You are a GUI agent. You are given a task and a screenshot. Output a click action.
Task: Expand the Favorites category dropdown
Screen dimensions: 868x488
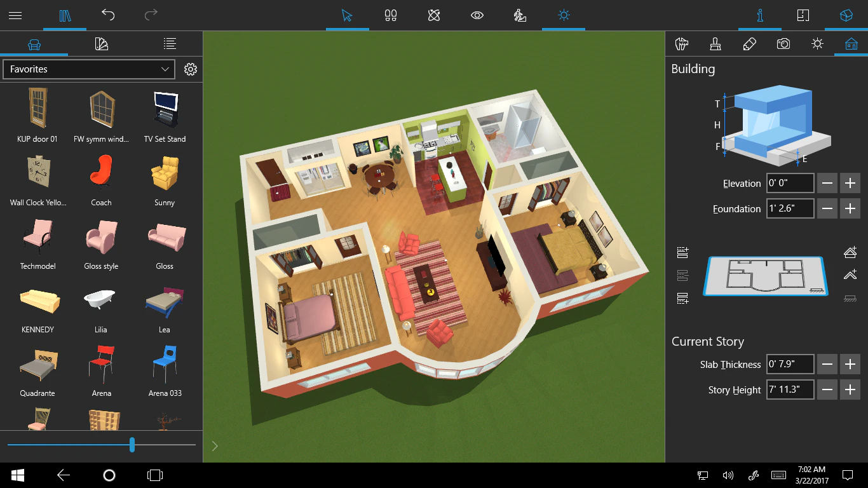[88, 69]
